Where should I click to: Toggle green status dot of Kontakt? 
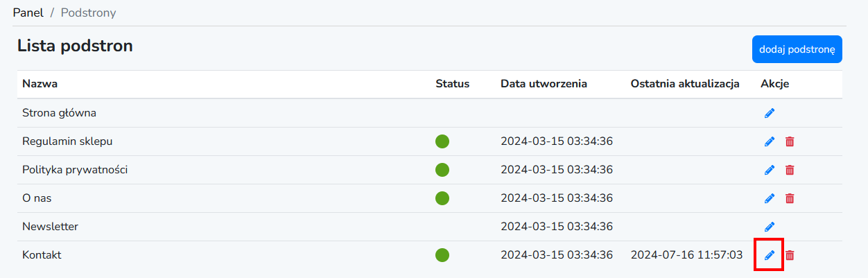coord(442,255)
